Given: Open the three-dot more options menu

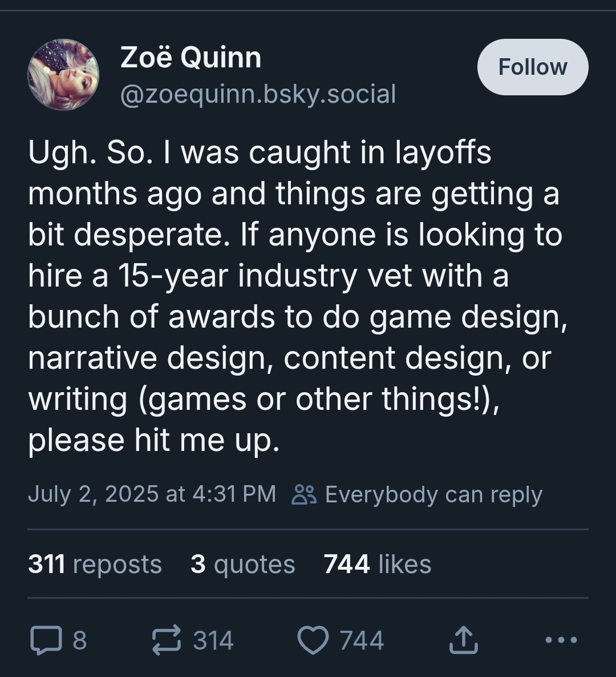Looking at the screenshot, I should pos(561,640).
